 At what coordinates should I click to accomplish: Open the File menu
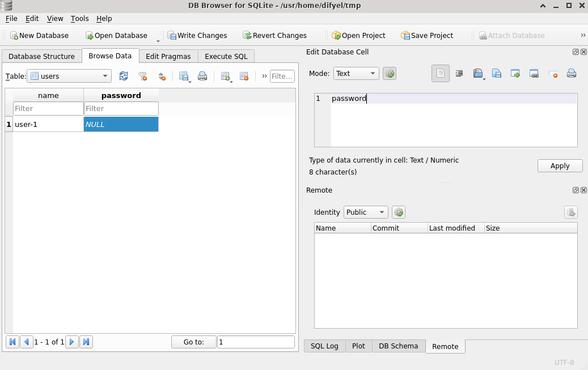tap(11, 18)
